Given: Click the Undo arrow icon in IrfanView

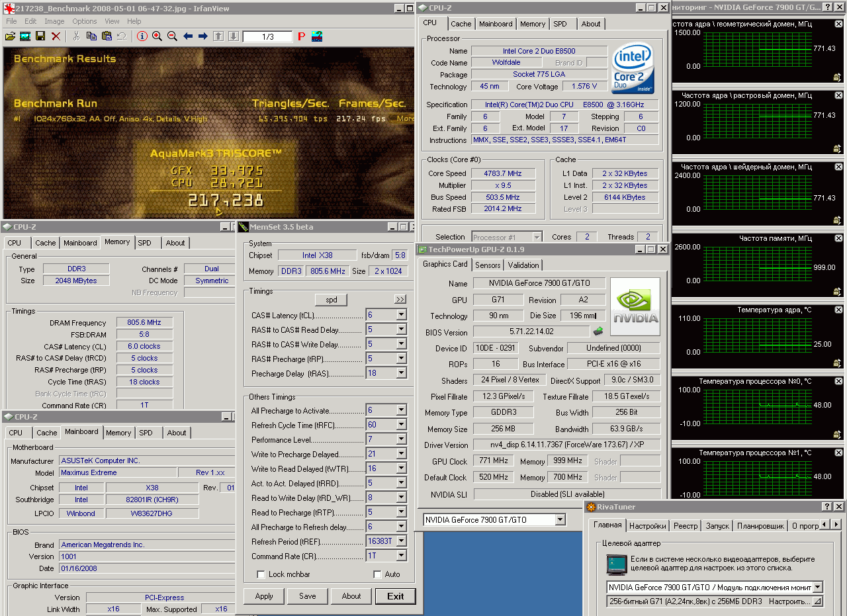Looking at the screenshot, I should (x=122, y=36).
